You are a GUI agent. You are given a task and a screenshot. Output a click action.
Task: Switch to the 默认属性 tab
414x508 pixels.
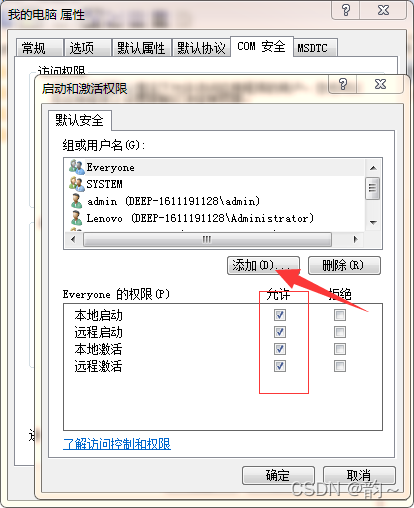(x=141, y=48)
